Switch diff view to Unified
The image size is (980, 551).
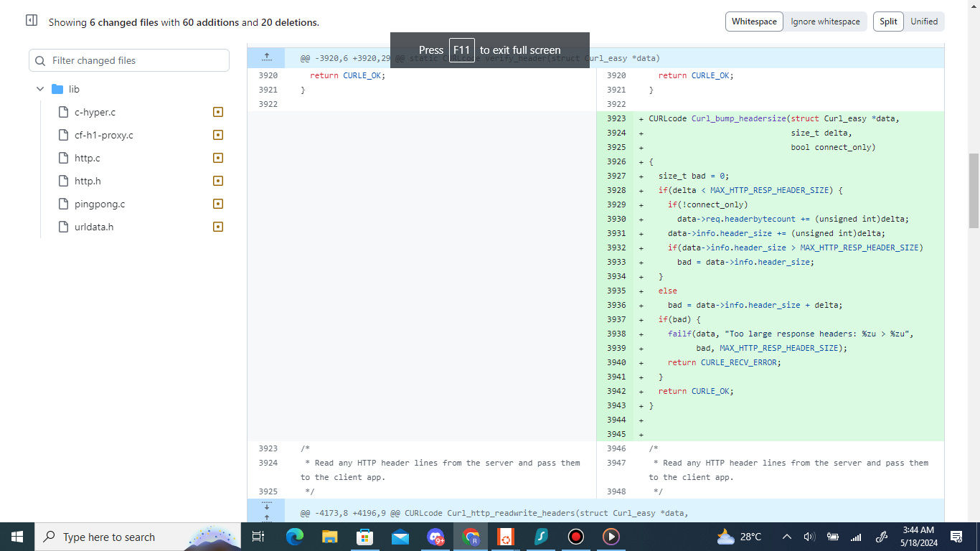[x=924, y=22]
